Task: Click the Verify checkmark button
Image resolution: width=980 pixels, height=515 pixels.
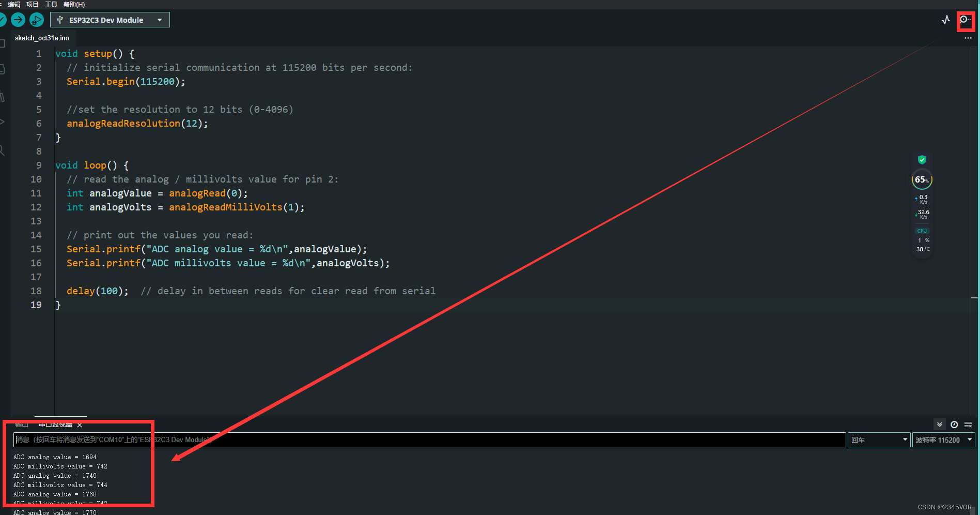Action: 2,20
